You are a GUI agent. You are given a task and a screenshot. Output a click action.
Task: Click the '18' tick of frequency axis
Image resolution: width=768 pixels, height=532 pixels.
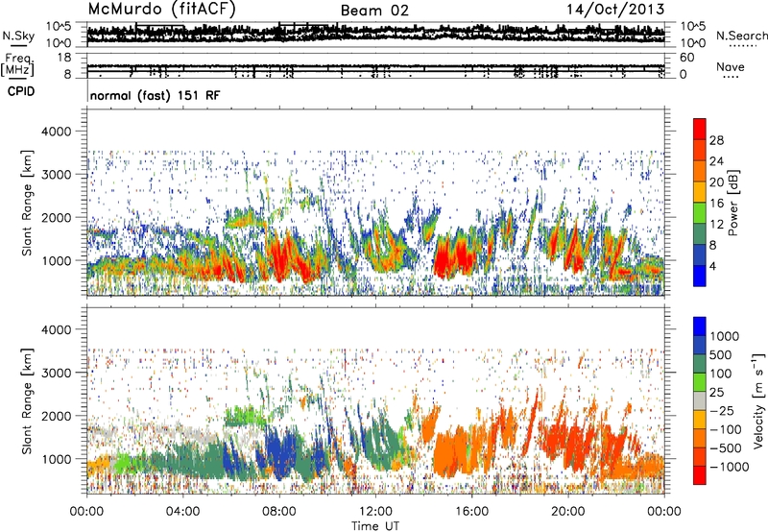coord(64,58)
